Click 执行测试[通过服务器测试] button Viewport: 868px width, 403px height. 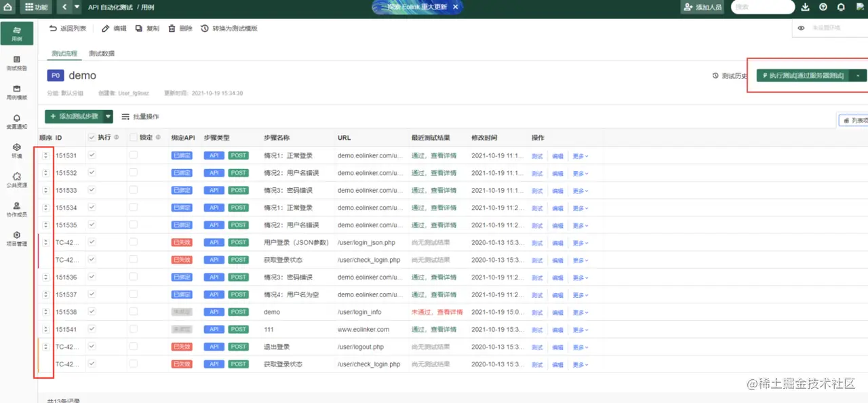(x=804, y=76)
